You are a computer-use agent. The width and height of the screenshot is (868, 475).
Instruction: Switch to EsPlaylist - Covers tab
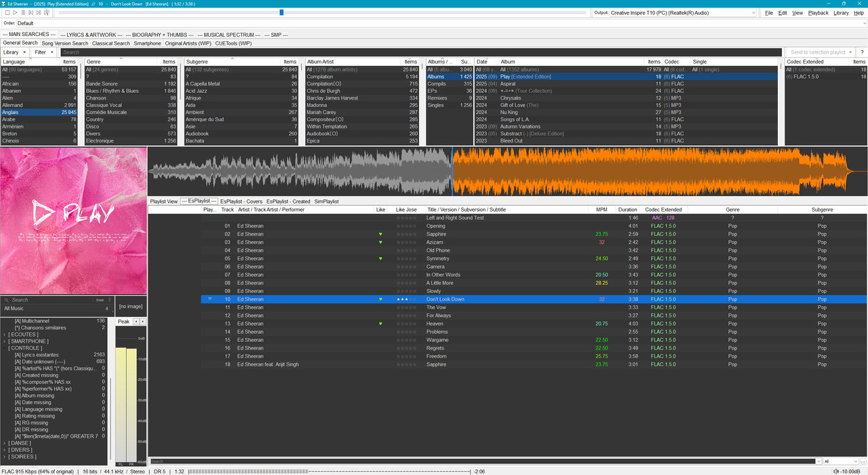coord(241,202)
